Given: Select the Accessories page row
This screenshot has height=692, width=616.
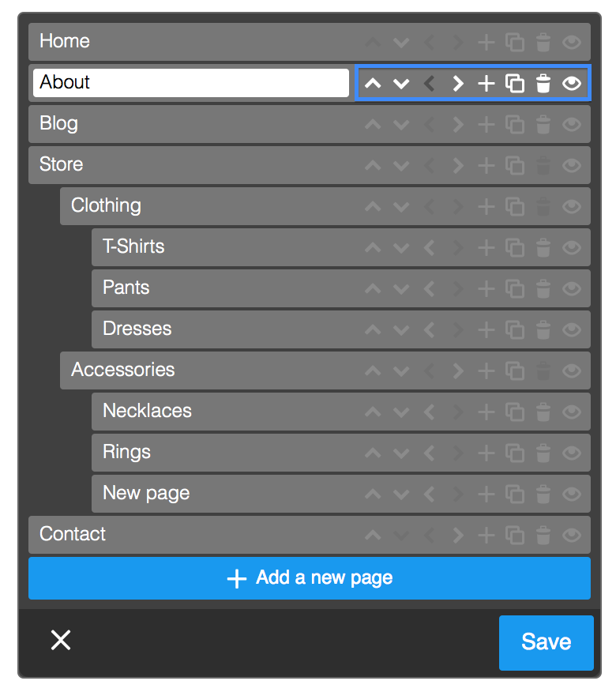Looking at the screenshot, I should point(325,370).
